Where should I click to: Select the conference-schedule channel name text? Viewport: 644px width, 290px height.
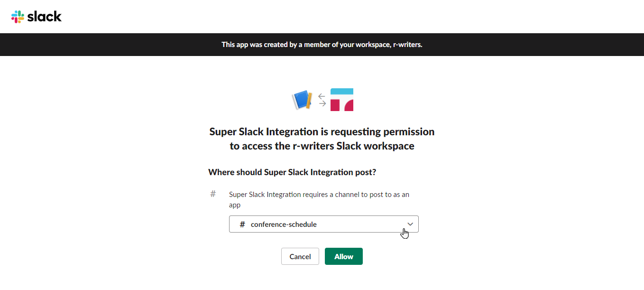click(x=284, y=225)
